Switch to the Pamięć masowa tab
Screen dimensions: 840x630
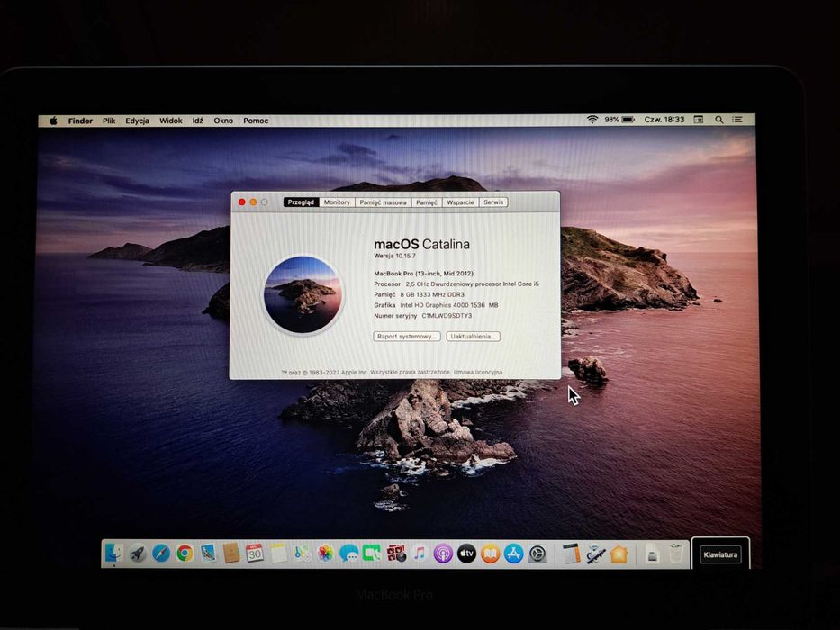point(383,202)
